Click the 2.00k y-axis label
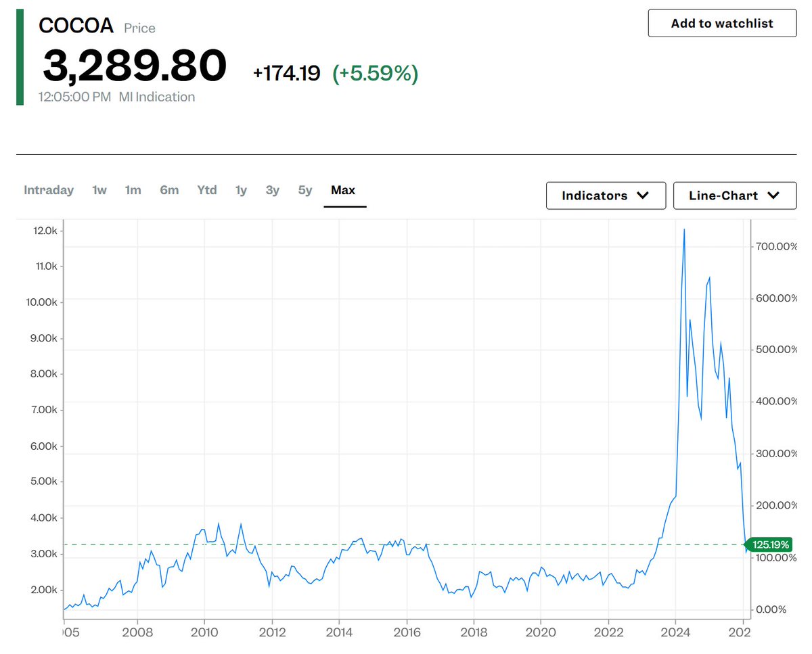This screenshot has width=812, height=654. (x=44, y=590)
